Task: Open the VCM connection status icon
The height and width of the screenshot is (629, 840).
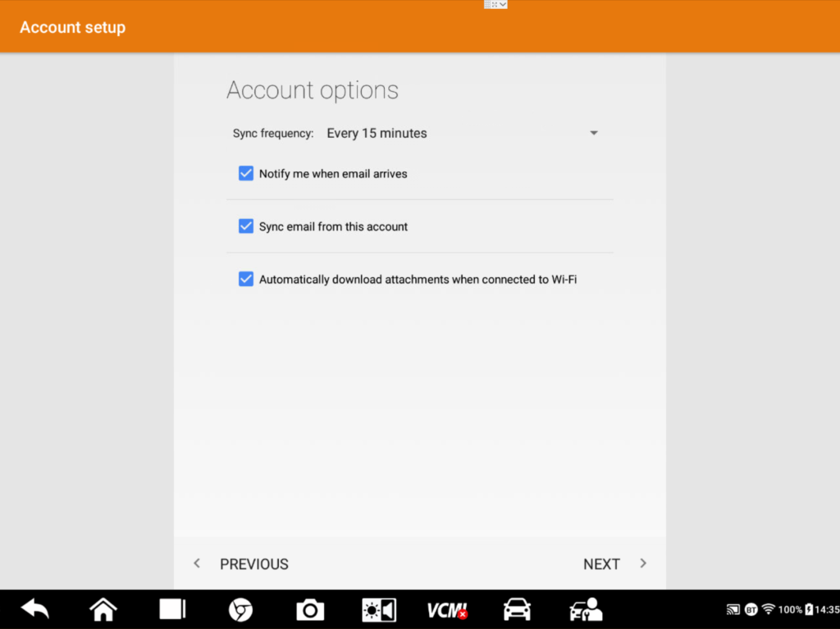Action: pos(447,609)
